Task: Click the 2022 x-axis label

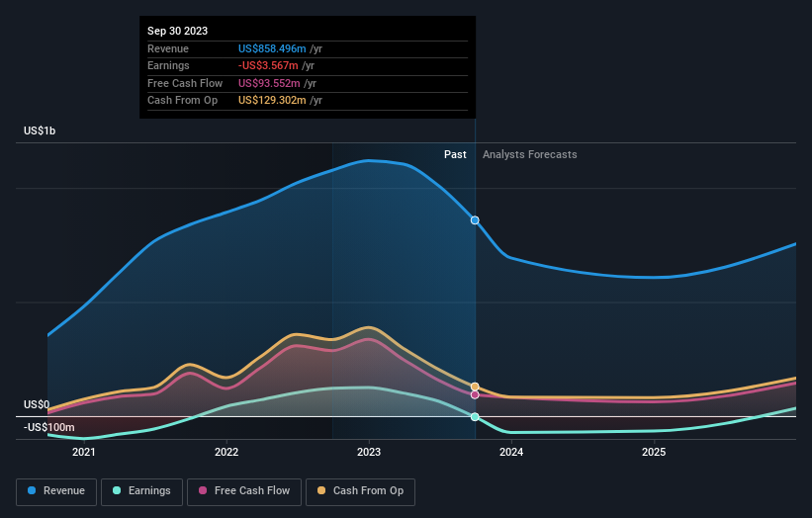Action: click(x=226, y=452)
